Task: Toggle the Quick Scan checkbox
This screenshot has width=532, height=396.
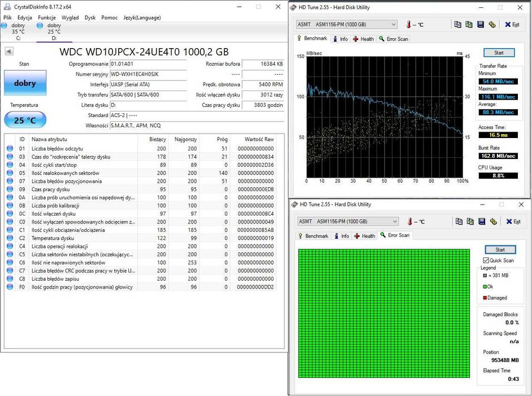Action: [x=486, y=260]
